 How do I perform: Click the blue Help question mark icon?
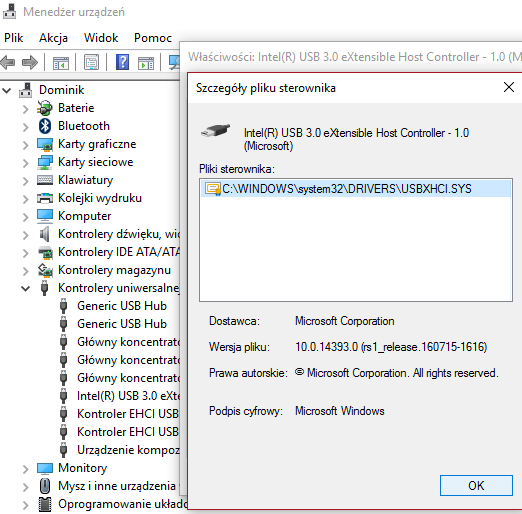point(122,62)
